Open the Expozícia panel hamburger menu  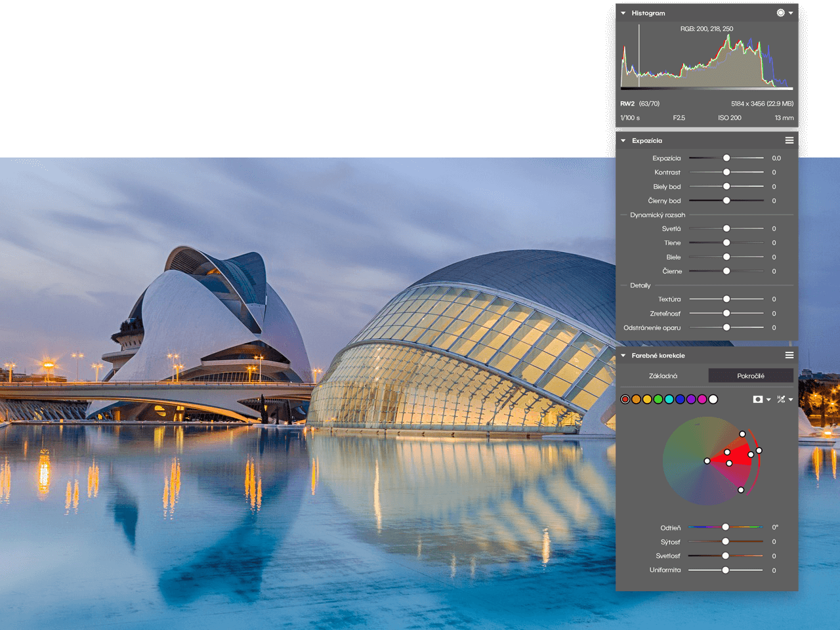coord(789,140)
